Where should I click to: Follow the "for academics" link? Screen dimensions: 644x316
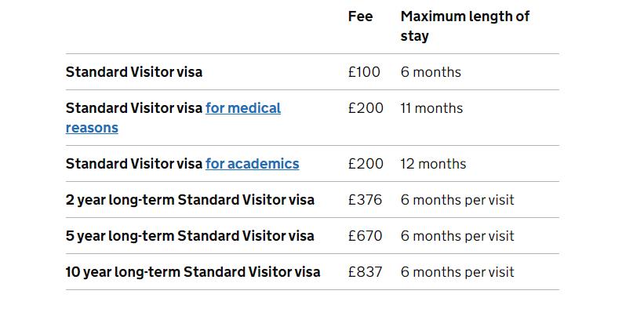pyautogui.click(x=252, y=164)
